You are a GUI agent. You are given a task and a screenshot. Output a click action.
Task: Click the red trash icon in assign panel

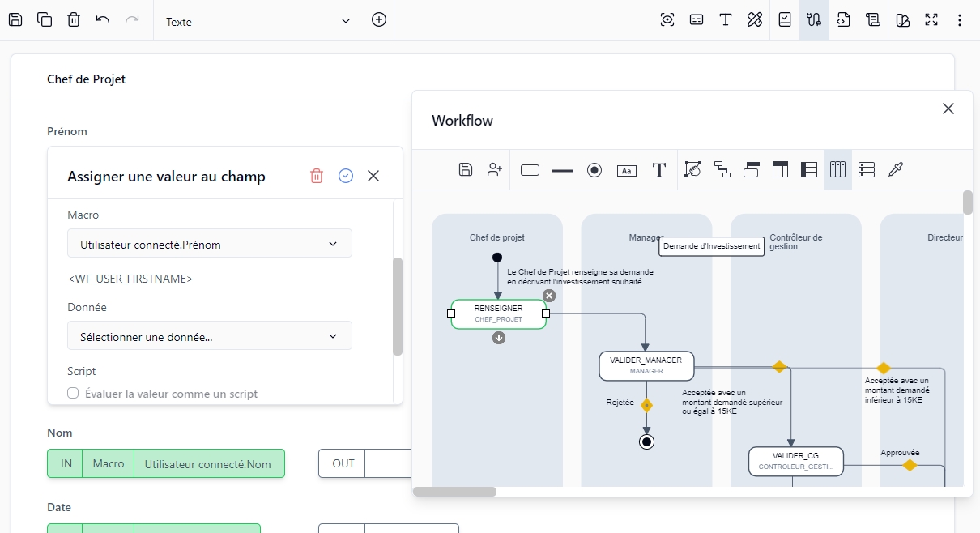coord(317,176)
